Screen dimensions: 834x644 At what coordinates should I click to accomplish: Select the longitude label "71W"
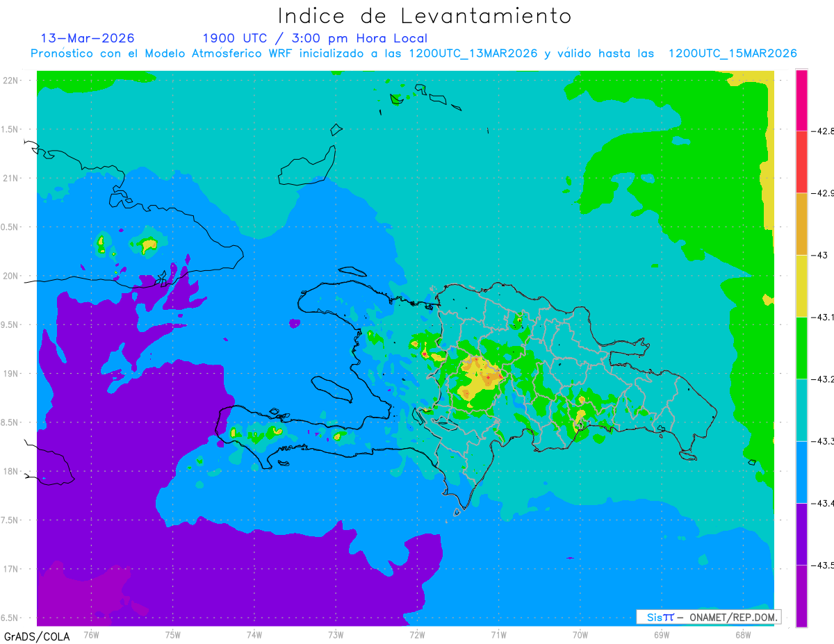tap(498, 634)
